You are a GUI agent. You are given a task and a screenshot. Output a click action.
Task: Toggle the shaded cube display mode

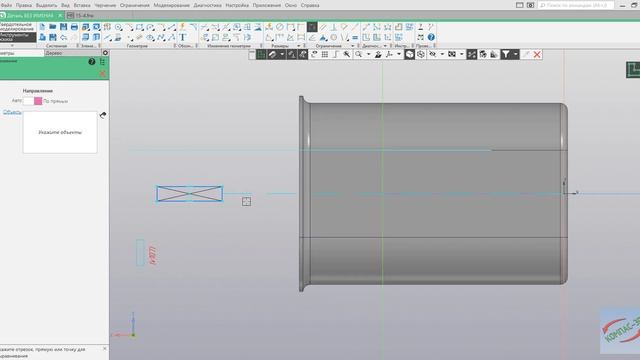click(409, 54)
